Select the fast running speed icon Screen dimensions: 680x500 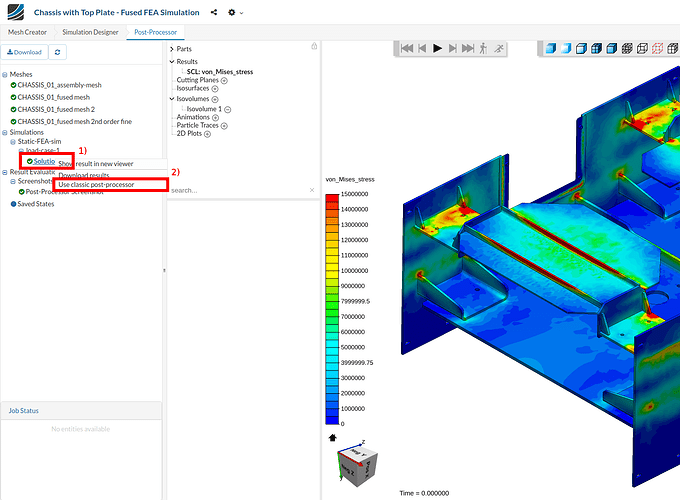(499, 48)
